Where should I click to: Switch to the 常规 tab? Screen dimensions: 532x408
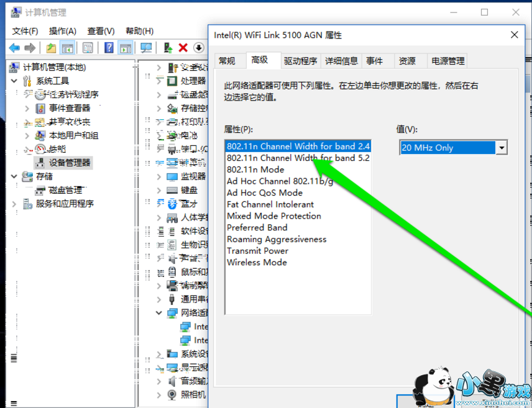click(227, 61)
